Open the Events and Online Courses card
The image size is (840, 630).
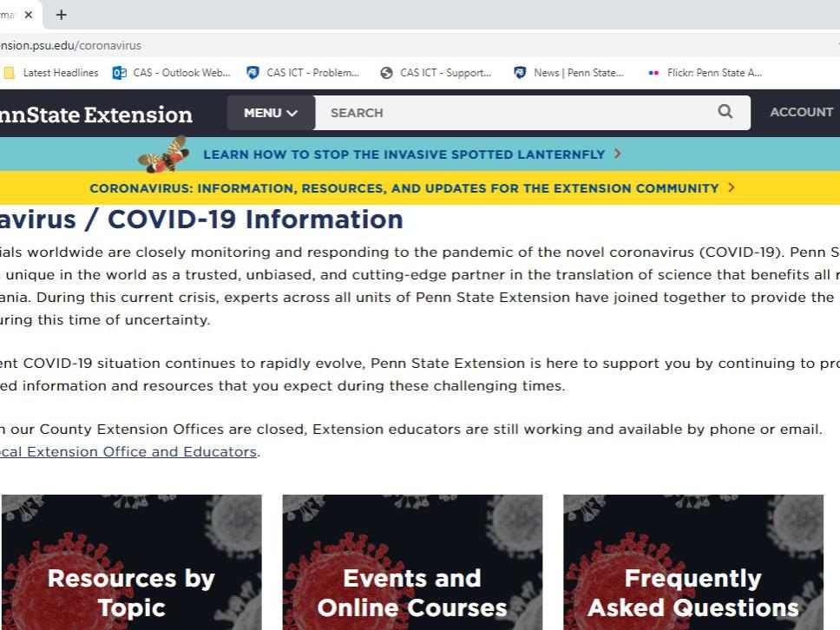pos(412,562)
